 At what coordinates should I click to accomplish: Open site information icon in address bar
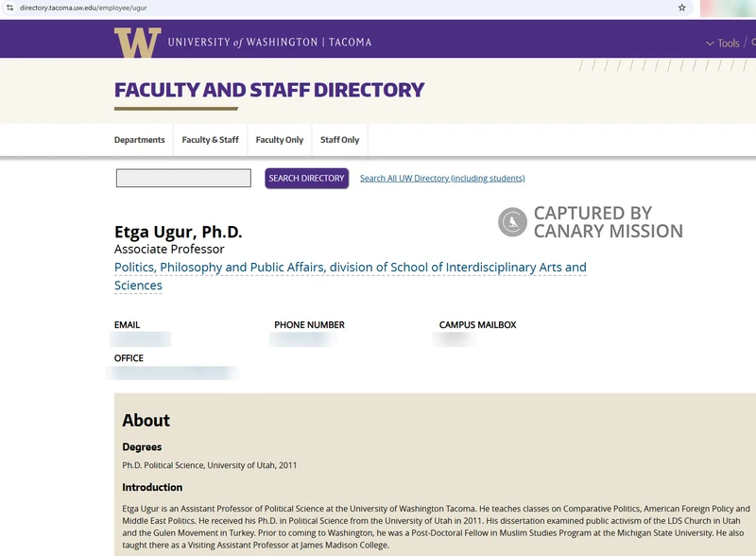click(9, 8)
